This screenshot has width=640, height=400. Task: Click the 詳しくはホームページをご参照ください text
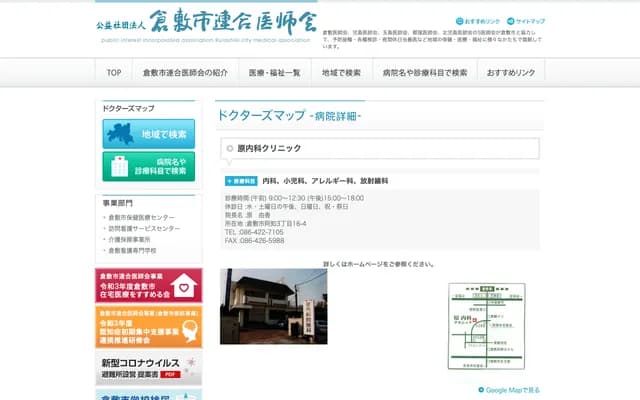point(378,264)
